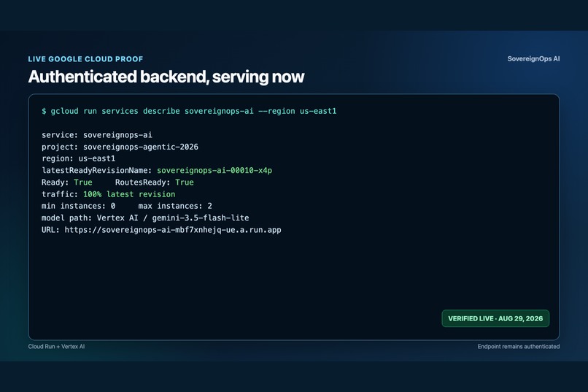
Task: Click the 'Ready: True' value
Action: tap(66, 182)
